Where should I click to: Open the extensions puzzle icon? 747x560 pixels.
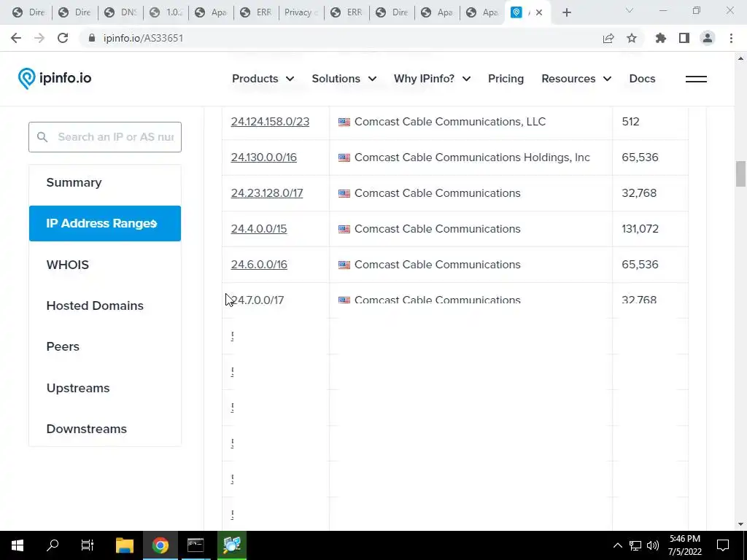tap(661, 38)
